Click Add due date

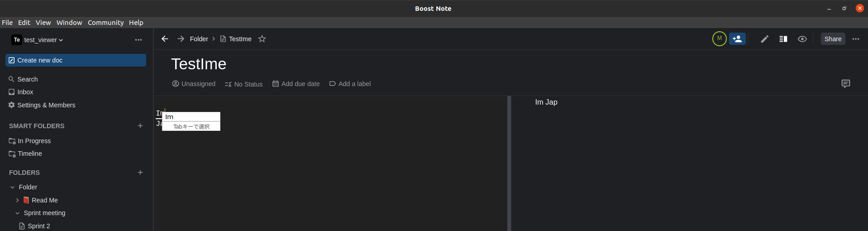click(x=296, y=84)
